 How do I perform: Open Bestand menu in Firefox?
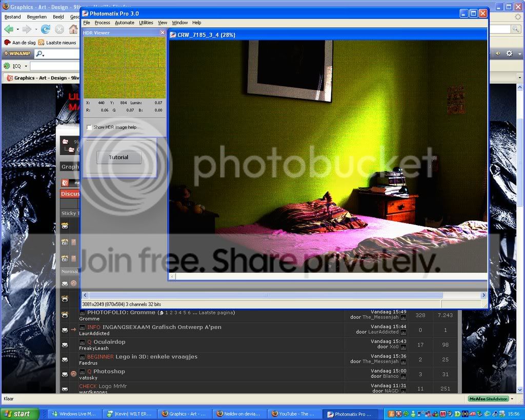click(x=13, y=17)
